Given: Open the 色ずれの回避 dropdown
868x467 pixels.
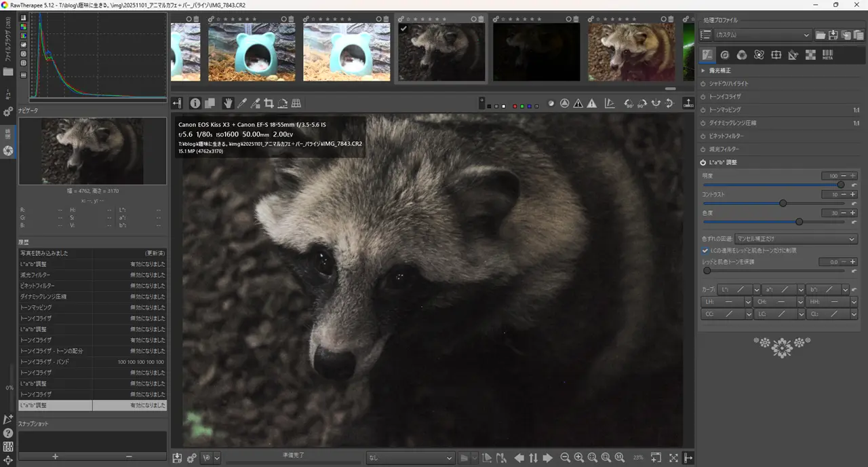Looking at the screenshot, I should pos(796,239).
